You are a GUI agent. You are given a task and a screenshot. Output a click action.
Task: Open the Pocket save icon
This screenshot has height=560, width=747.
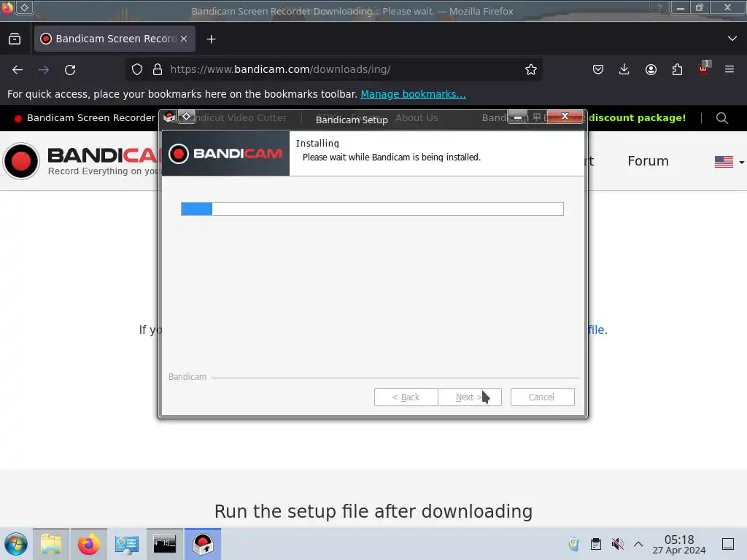pos(598,69)
